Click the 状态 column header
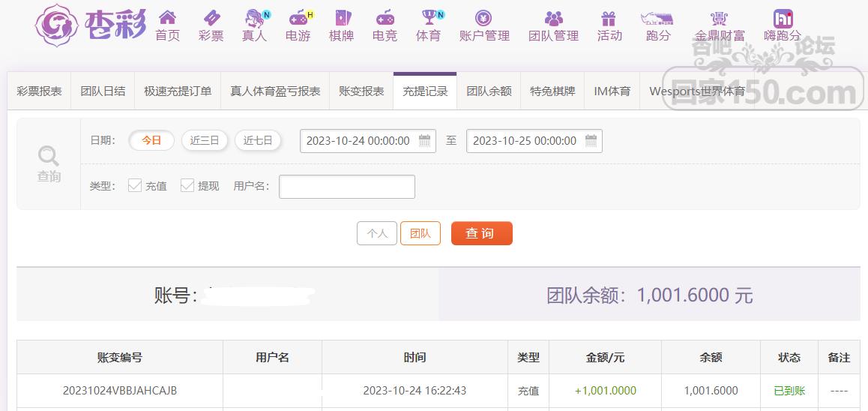The height and width of the screenshot is (411, 868). coord(789,357)
